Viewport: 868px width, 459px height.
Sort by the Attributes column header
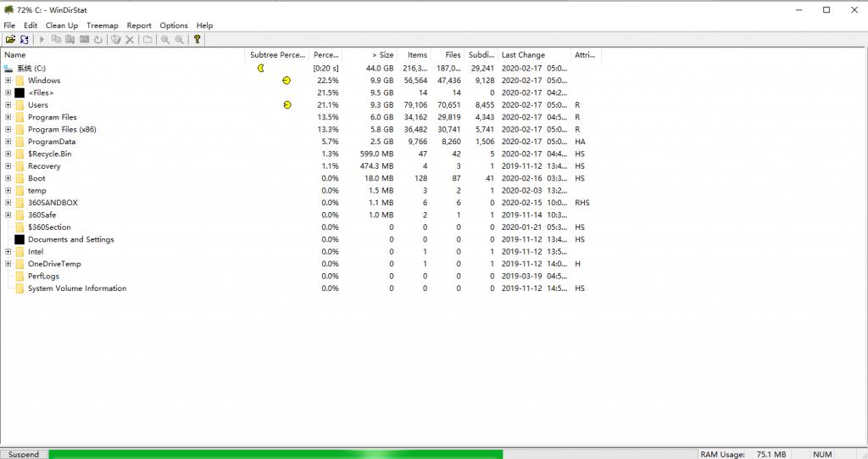pos(586,55)
